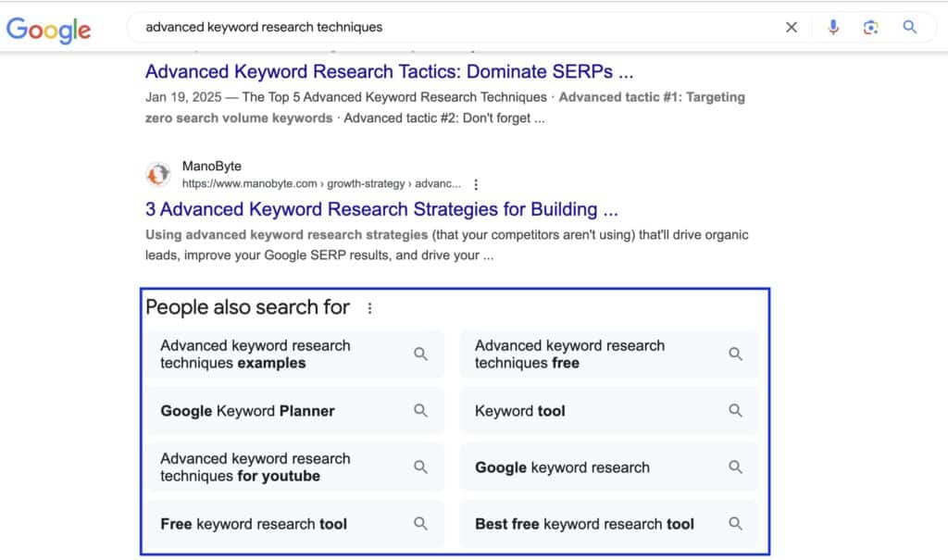The image size is (948, 560).
Task: Select the Best free keyword research tool suggestion
Action: 583,523
